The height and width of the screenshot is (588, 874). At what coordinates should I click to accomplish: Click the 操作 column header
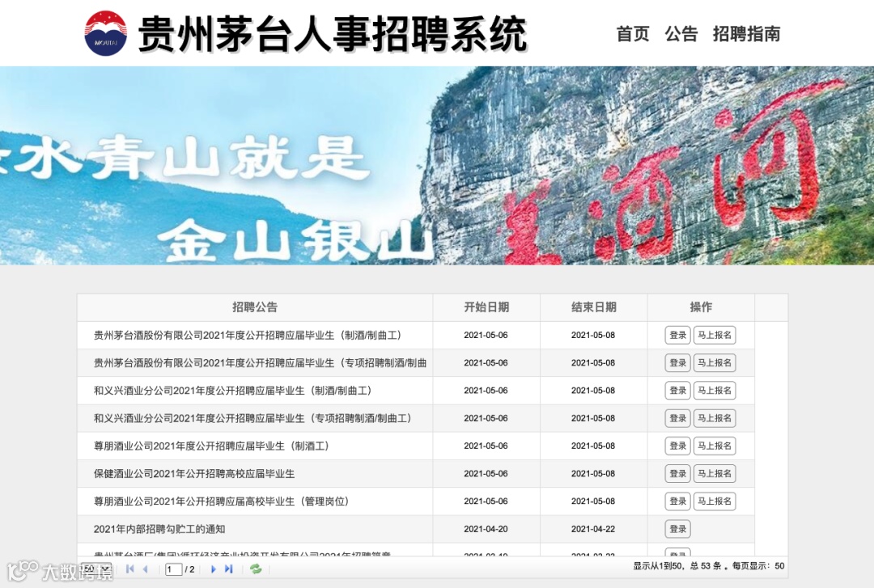(701, 307)
